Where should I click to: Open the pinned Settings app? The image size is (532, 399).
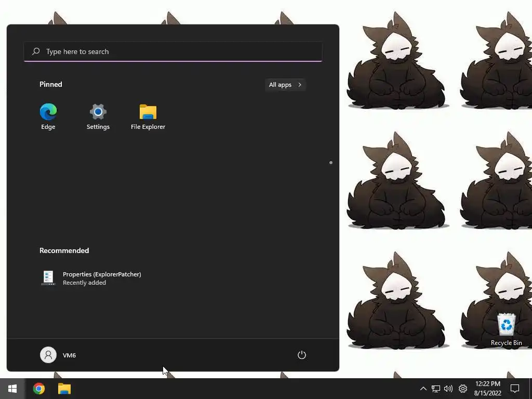(98, 117)
